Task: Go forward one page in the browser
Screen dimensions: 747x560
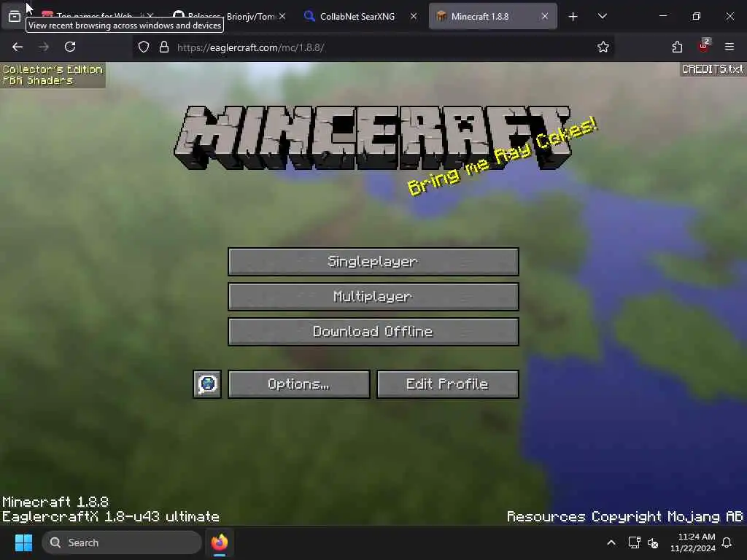Action: (44, 47)
